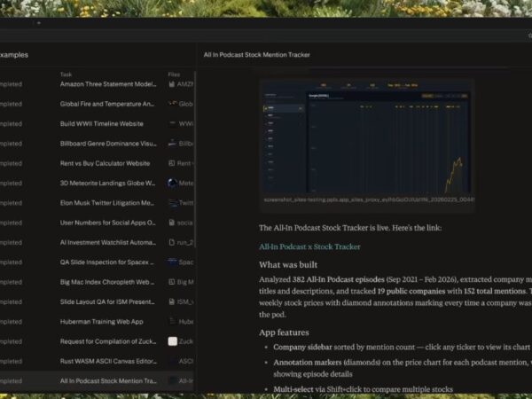Open User Numbers for Social Apps task
Screen dimensions: 532x399
(x=108, y=223)
